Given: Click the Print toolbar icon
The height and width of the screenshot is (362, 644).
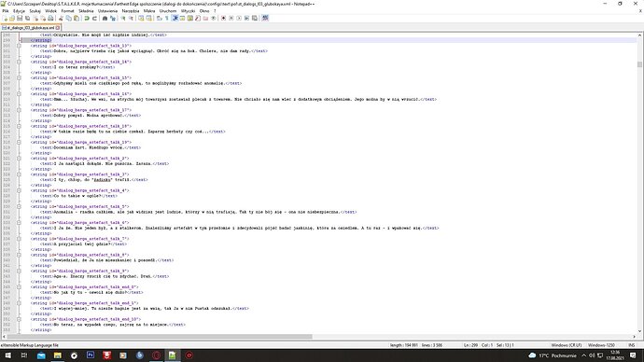Looking at the screenshot, I should coord(50,19).
